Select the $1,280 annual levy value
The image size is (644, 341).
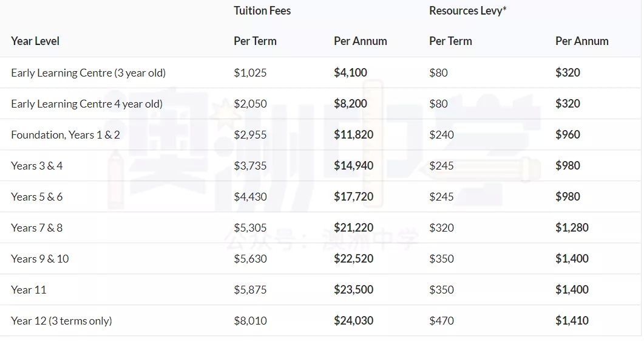pos(572,228)
